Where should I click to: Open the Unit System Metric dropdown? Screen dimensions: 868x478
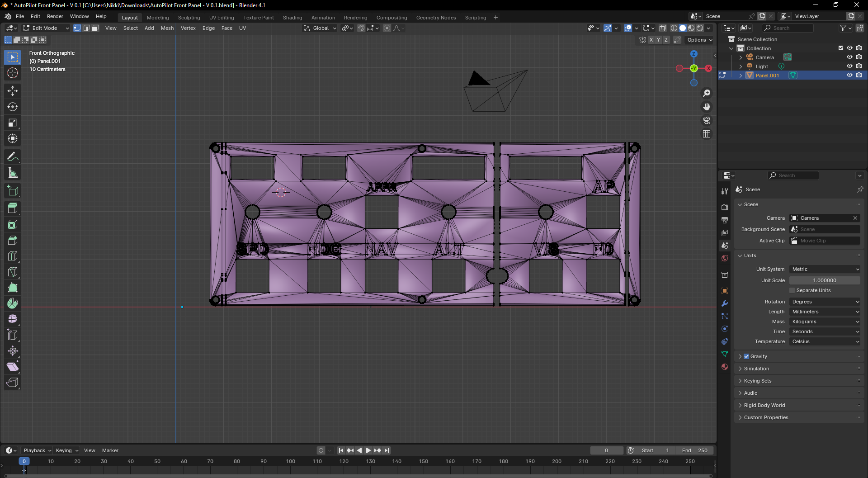[x=825, y=269]
